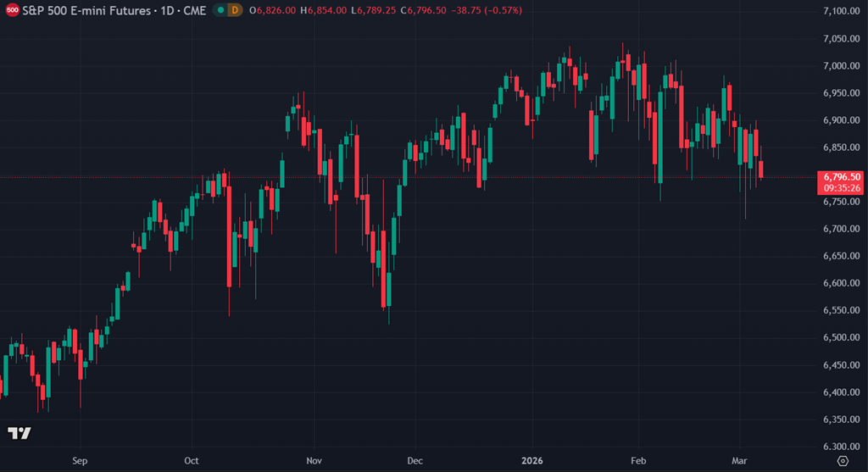Image resolution: width=868 pixels, height=472 pixels.
Task: Click the 09:35:26 bar countdown timer
Action: click(x=838, y=188)
